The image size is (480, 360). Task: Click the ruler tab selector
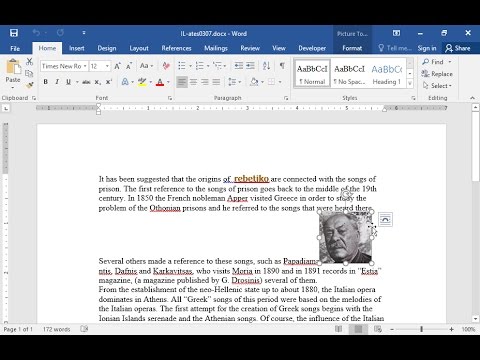coord(6,108)
